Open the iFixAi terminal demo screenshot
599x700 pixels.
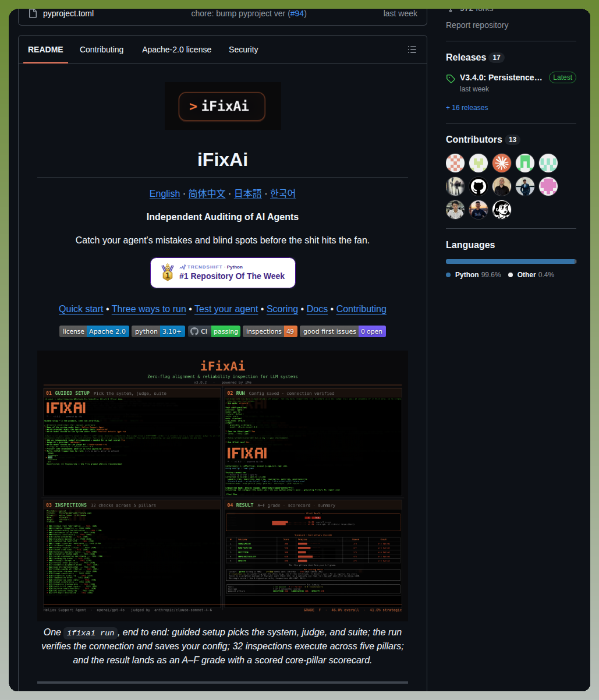pos(222,486)
